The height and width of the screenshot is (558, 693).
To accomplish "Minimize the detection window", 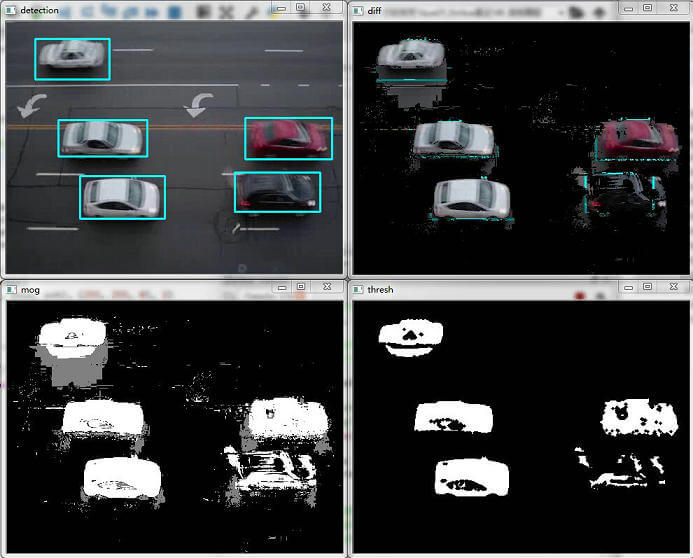I will [x=280, y=7].
